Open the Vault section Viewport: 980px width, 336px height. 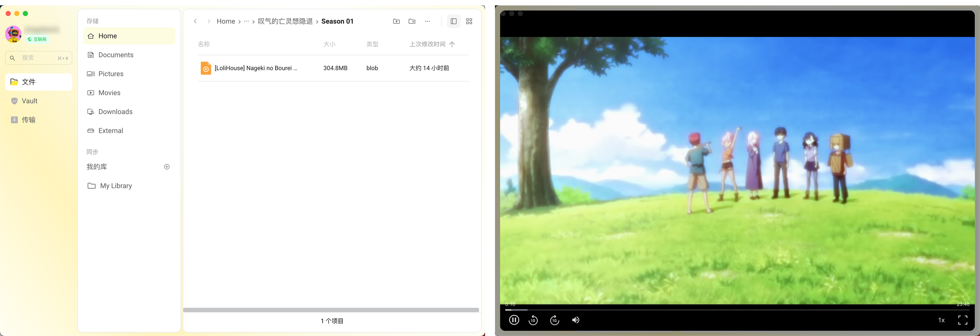[x=30, y=101]
